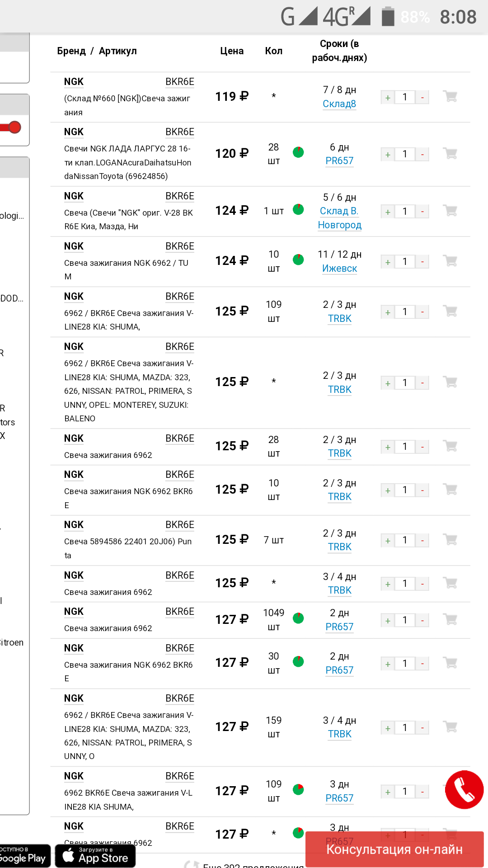This screenshot has width=488, height=868.
Task: Open BKR6E article link in 119 ₽ row
Action: pyautogui.click(x=180, y=82)
